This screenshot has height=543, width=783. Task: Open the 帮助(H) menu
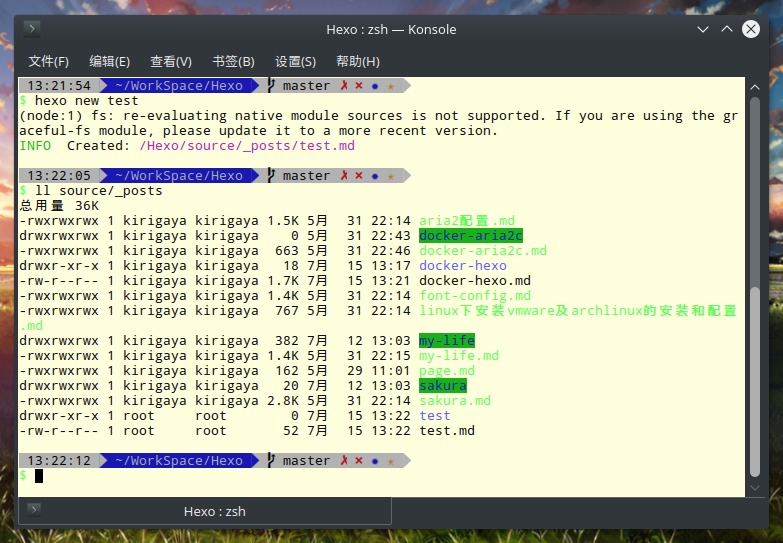tap(358, 61)
